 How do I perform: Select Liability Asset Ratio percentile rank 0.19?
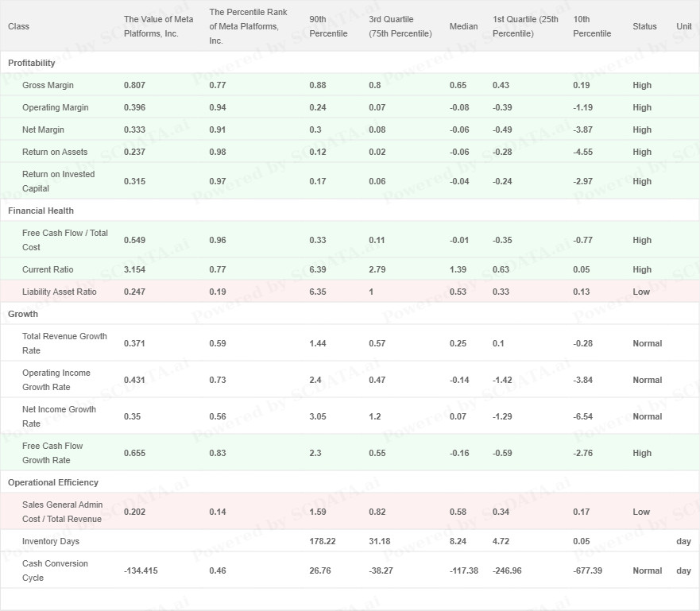pyautogui.click(x=218, y=292)
